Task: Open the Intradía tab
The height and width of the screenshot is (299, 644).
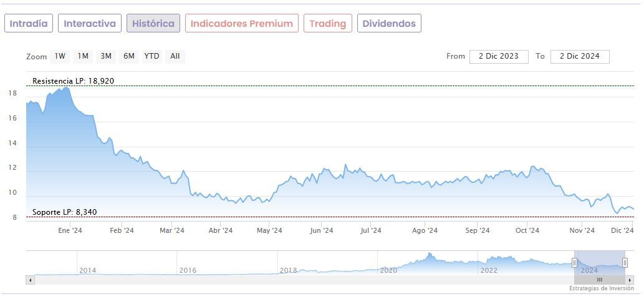Action: click(x=29, y=24)
